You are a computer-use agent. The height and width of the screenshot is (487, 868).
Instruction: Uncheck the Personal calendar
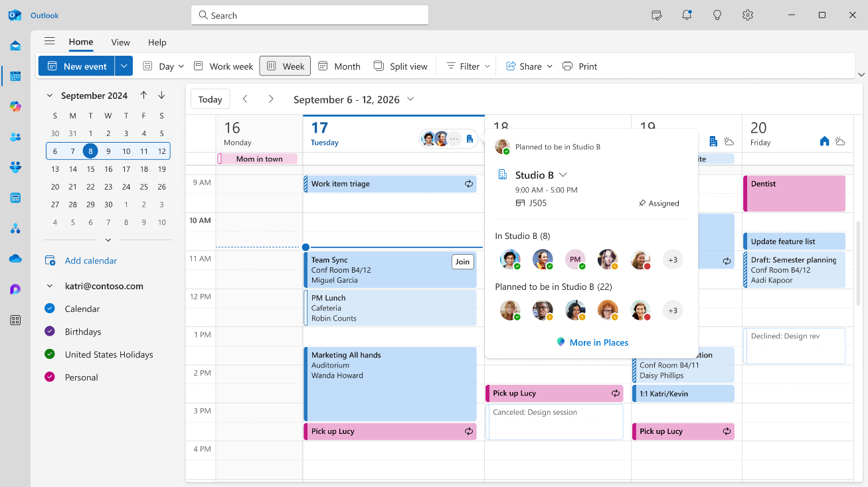coord(49,377)
